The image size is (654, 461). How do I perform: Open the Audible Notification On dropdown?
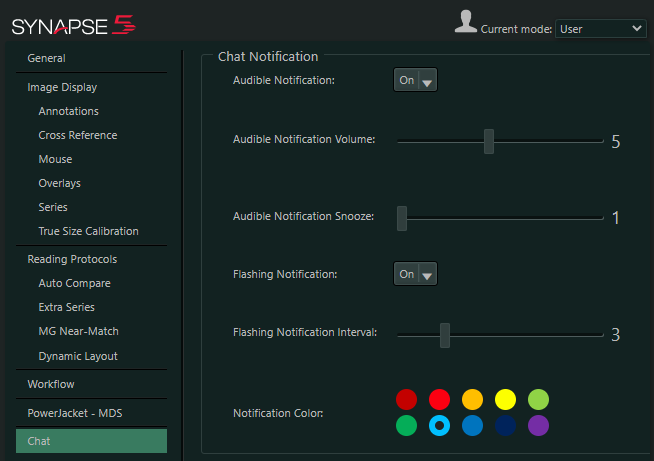415,81
